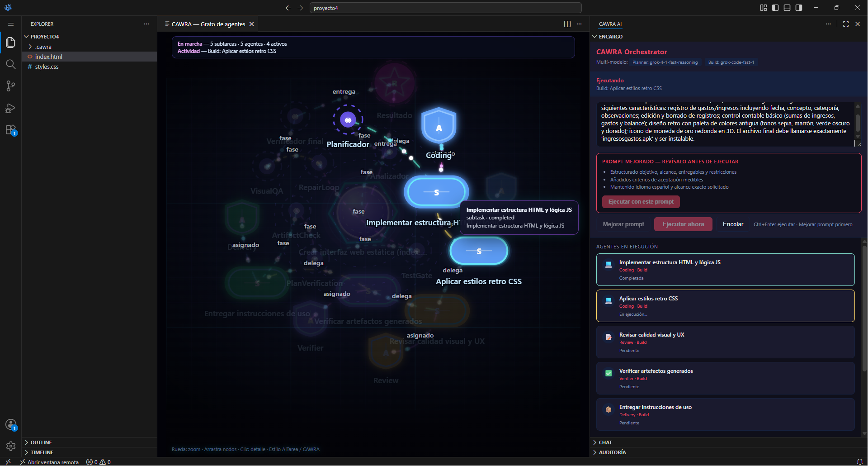Open the Accounts icon in the activity bar

coord(10,425)
